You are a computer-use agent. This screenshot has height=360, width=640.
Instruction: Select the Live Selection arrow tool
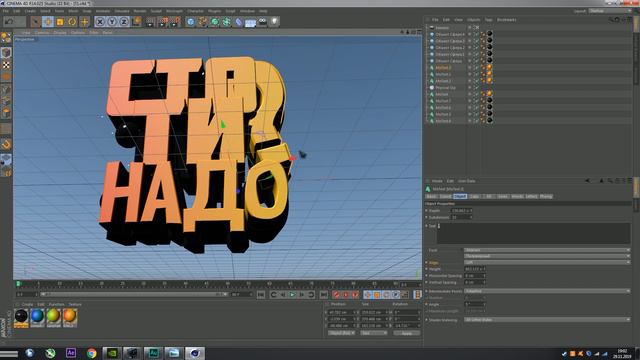pyautogui.click(x=36, y=22)
